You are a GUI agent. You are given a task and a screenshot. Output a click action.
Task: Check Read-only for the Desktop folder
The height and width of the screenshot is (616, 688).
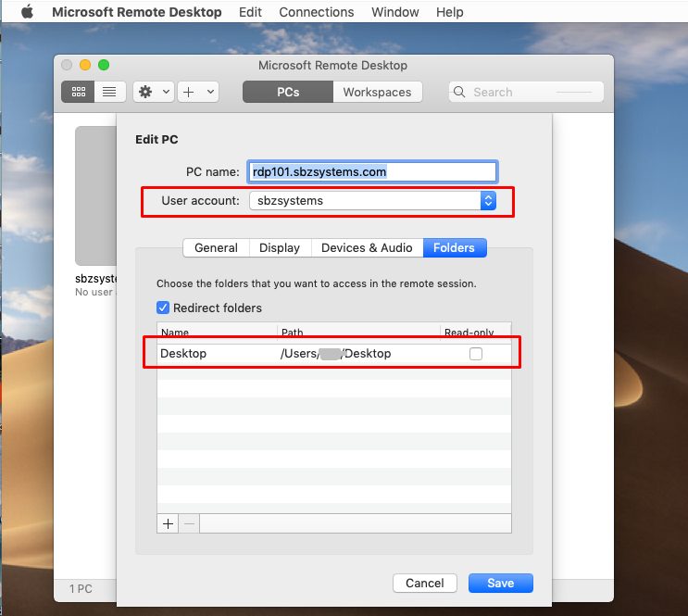pos(476,354)
